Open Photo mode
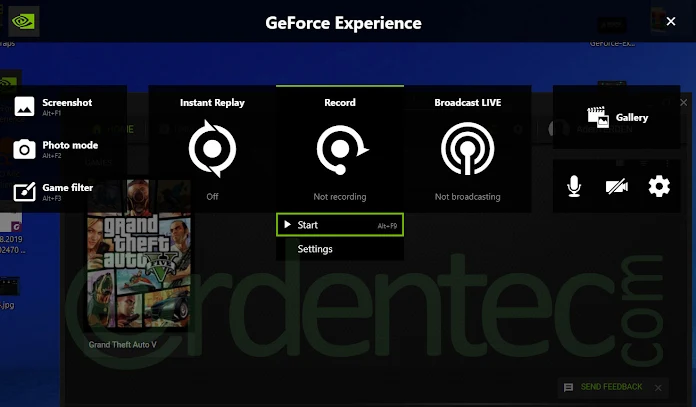 click(x=55, y=149)
